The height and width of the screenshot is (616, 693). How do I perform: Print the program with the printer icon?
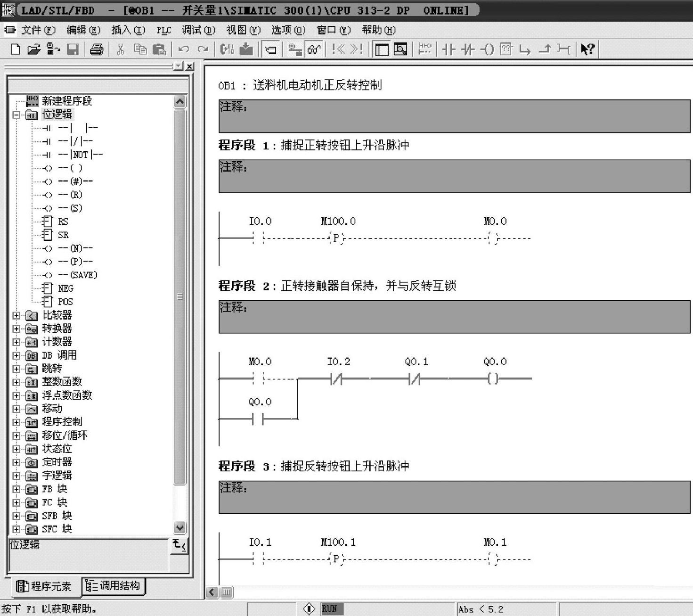(x=97, y=49)
